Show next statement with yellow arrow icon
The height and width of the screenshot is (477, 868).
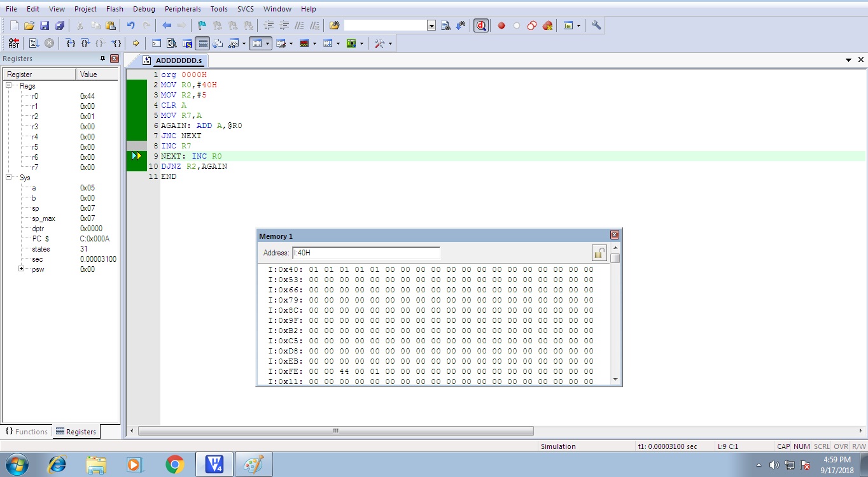(136, 43)
